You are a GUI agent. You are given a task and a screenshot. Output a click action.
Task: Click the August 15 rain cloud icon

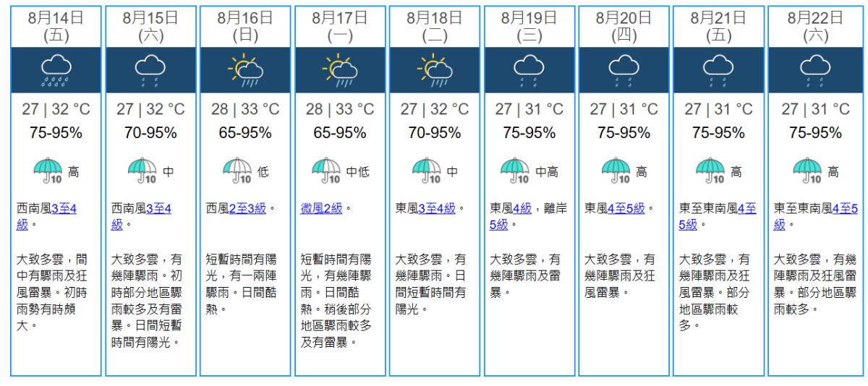pos(150,70)
